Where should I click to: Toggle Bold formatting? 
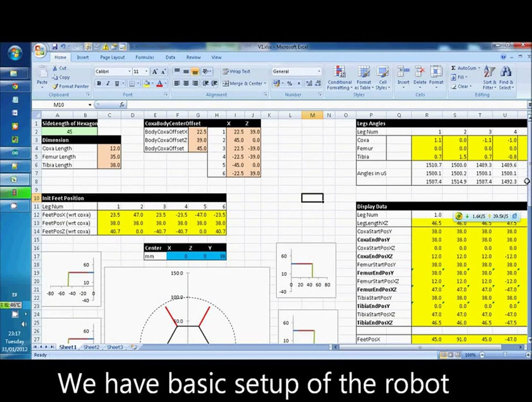coord(99,83)
